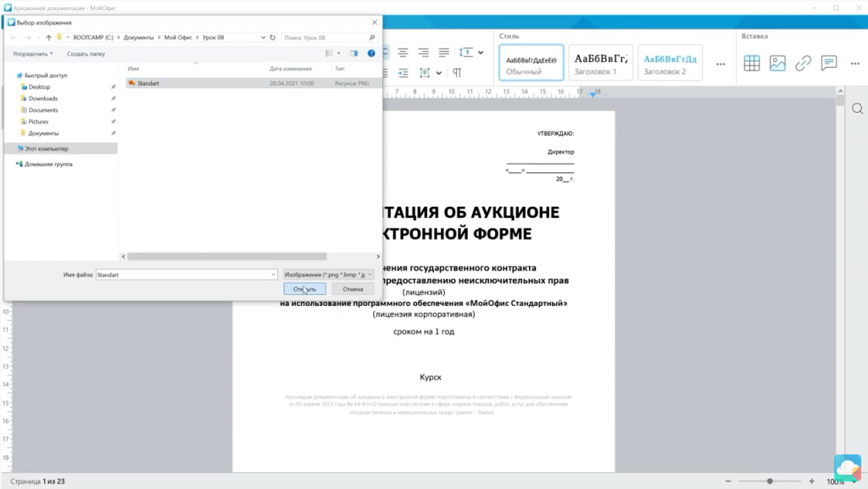Click BOOTCAMP (C:) breadcrumb segment

(x=93, y=37)
